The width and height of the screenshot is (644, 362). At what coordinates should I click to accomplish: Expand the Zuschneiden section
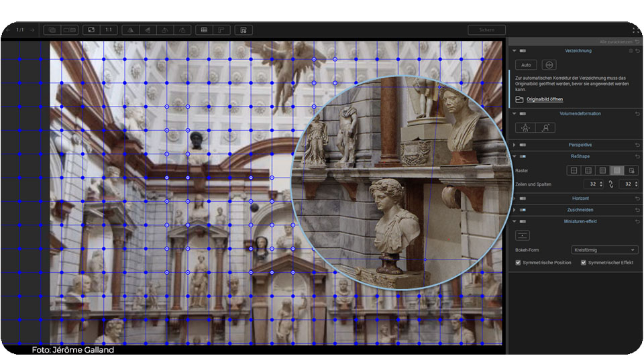514,210
